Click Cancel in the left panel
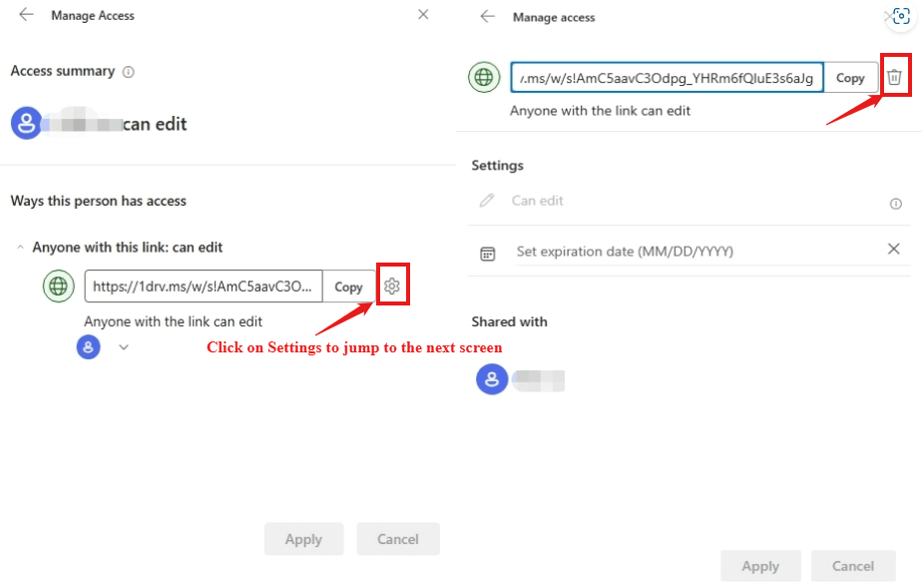This screenshot has width=924, height=588. click(398, 539)
